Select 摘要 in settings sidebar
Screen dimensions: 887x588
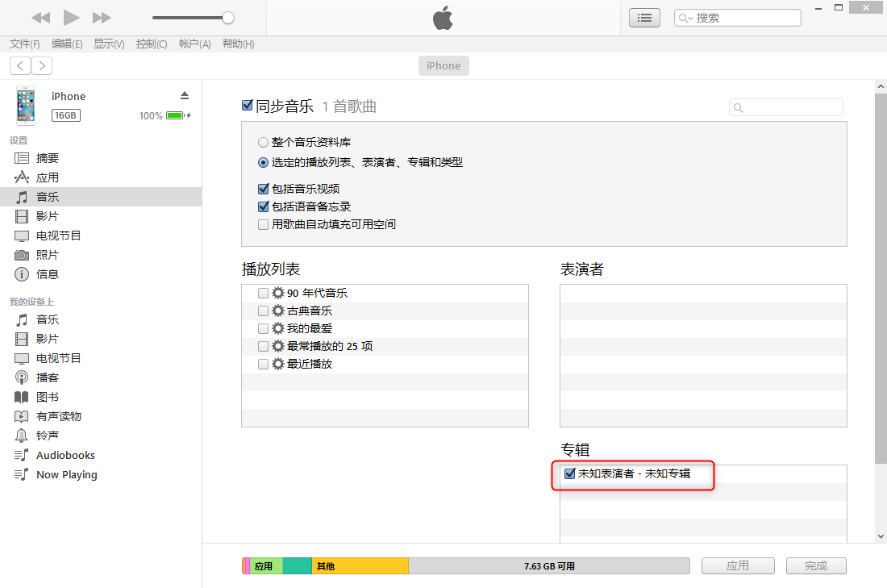pyautogui.click(x=101, y=158)
